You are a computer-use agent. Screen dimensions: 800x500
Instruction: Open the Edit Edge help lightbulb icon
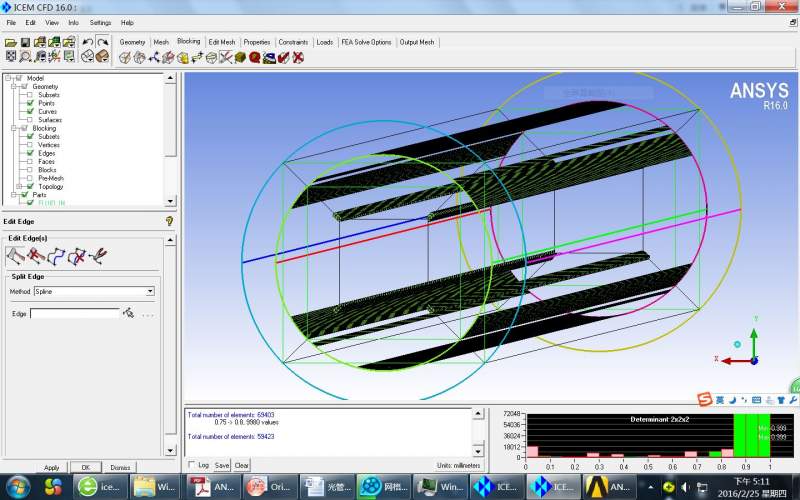(169, 221)
